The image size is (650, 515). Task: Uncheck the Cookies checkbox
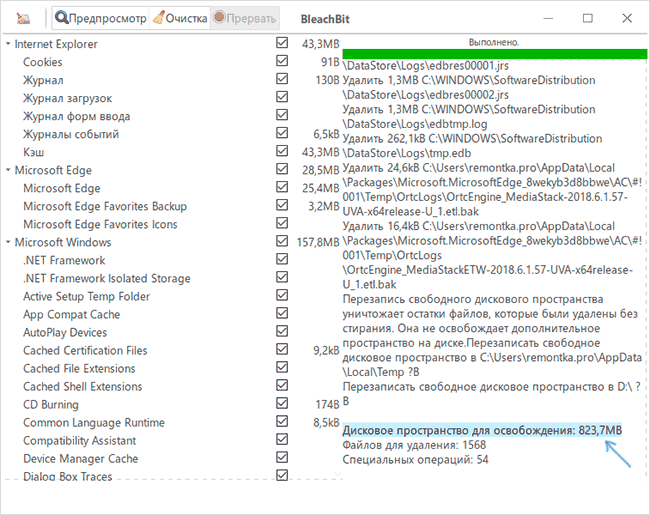click(282, 61)
